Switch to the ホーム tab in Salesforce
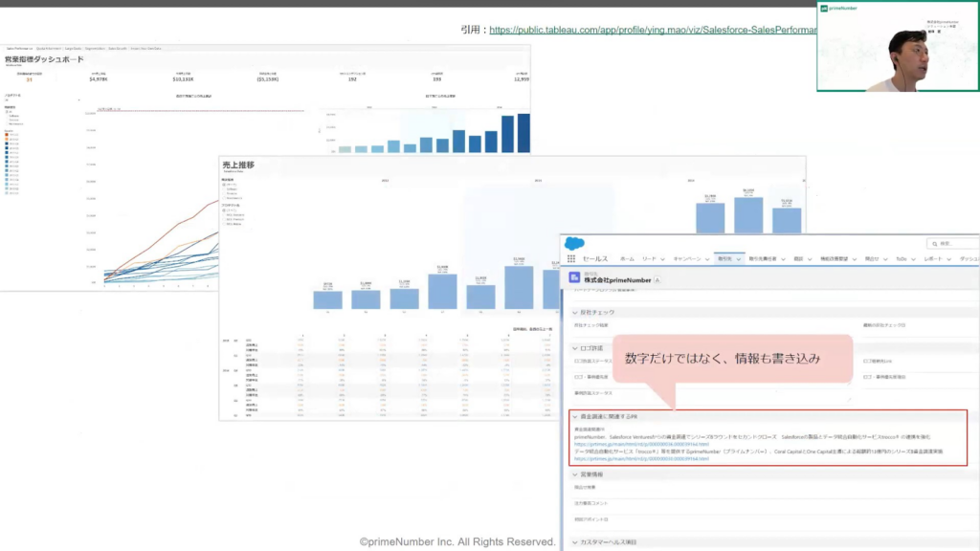 pyautogui.click(x=627, y=259)
